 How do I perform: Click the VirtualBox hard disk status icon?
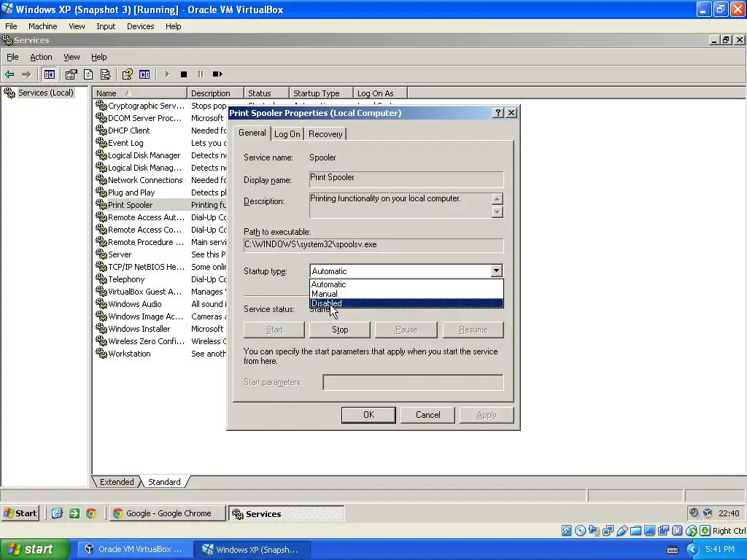[x=566, y=531]
